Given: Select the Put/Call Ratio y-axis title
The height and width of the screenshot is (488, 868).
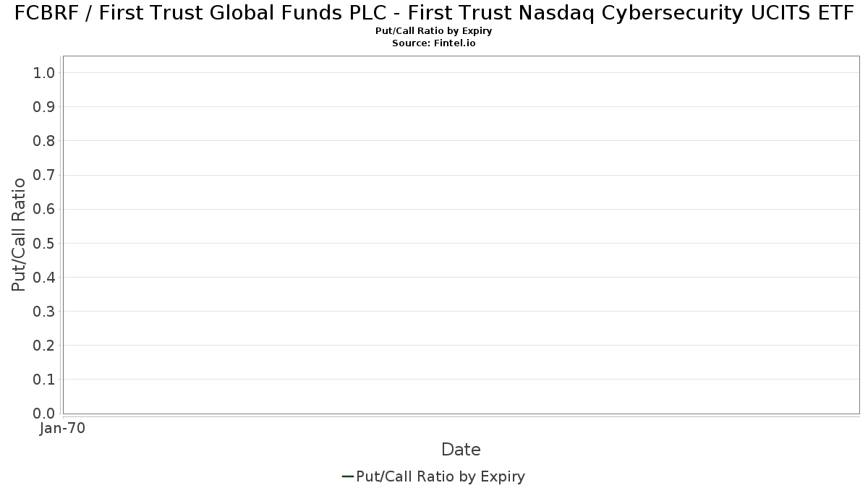Looking at the screenshot, I should coord(19,234).
